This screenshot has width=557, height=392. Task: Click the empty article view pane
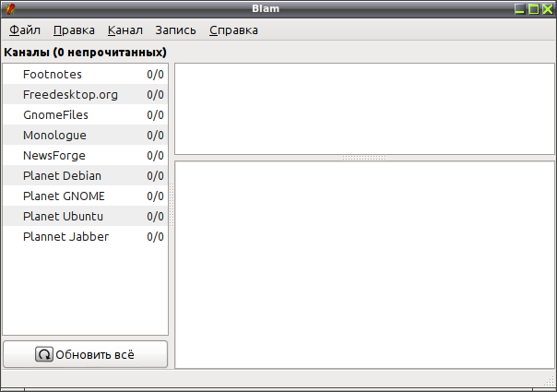(364, 265)
